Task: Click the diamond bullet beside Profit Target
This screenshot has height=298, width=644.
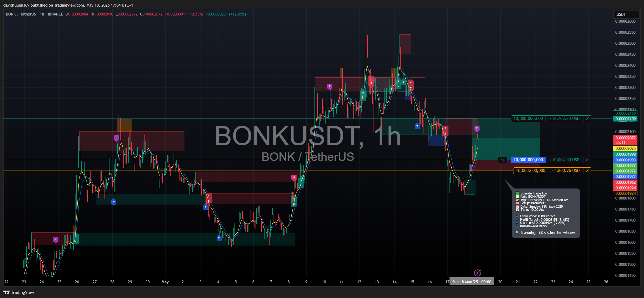Action: [517, 220]
